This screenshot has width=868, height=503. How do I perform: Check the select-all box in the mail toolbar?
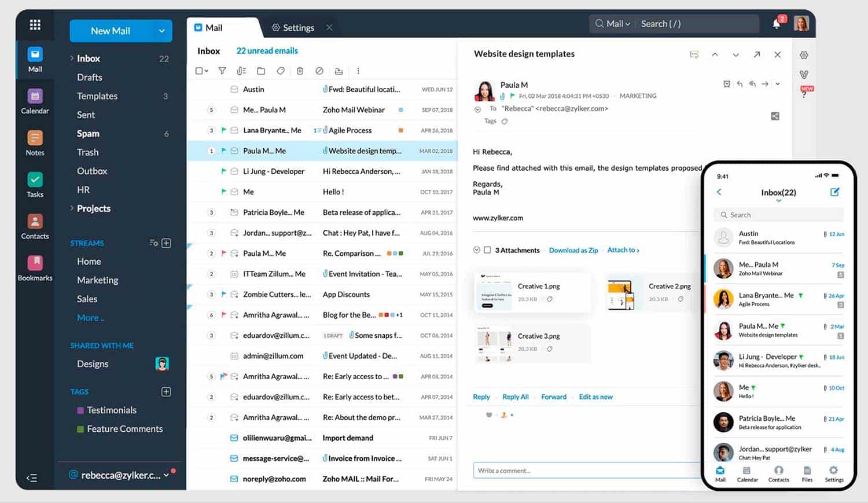tap(198, 71)
